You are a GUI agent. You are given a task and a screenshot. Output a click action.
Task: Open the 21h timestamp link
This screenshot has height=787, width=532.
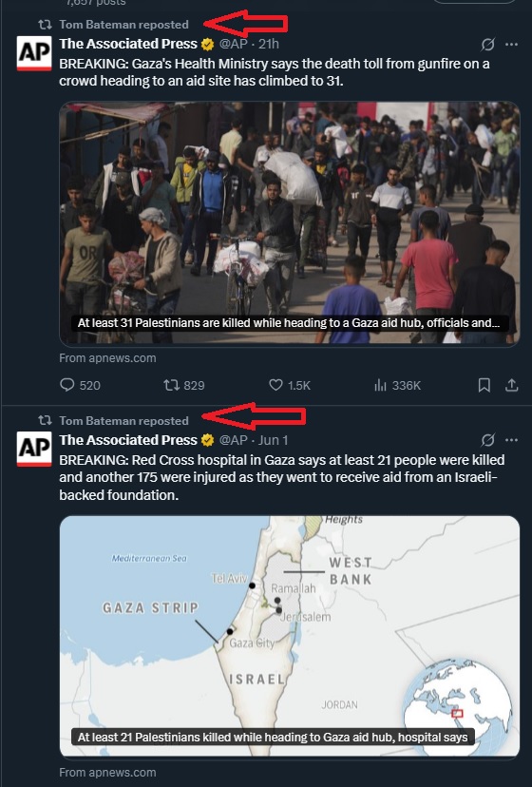(269, 44)
